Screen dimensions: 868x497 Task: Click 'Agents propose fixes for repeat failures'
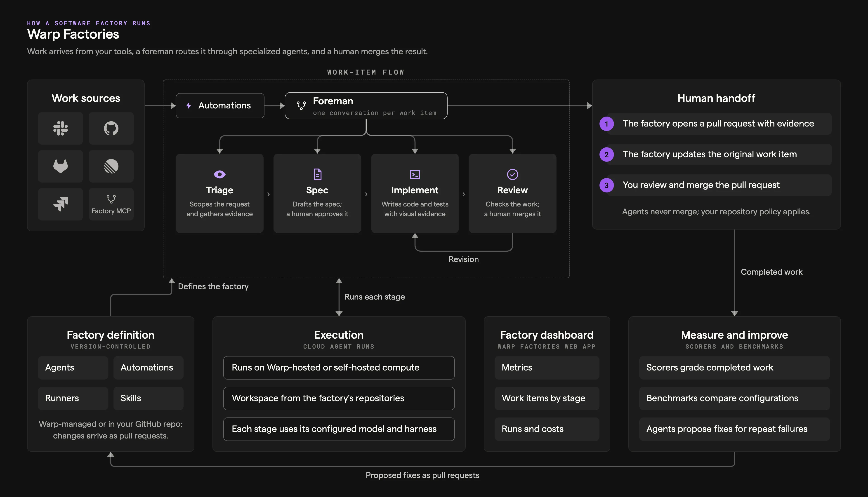coord(734,429)
